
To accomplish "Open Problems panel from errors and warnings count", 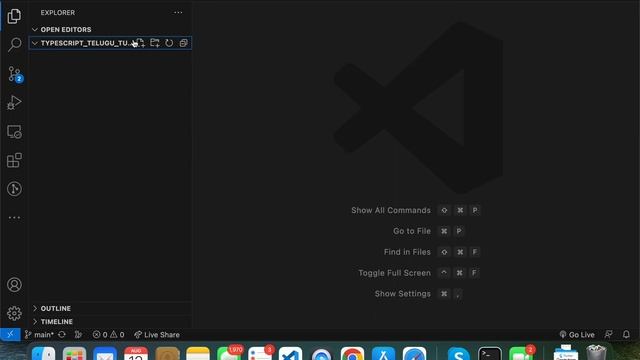I will (x=108, y=334).
